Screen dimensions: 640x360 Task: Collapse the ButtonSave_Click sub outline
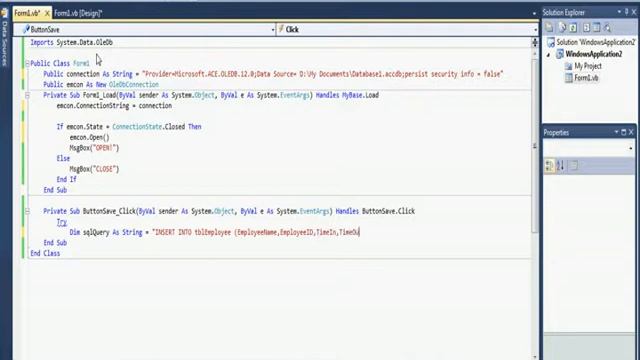click(27, 211)
